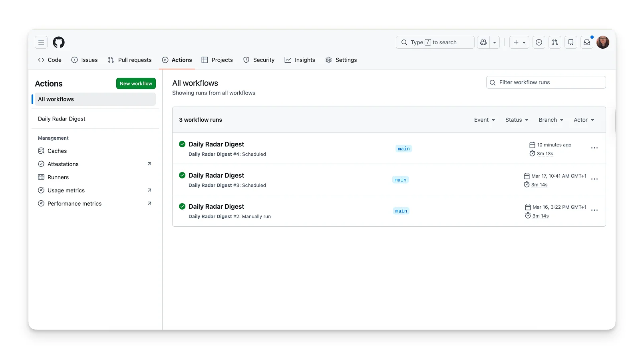The width and height of the screenshot is (644, 358).
Task: Click the 'Daily Radar Digest #2: Manually run' text
Action: (x=230, y=216)
